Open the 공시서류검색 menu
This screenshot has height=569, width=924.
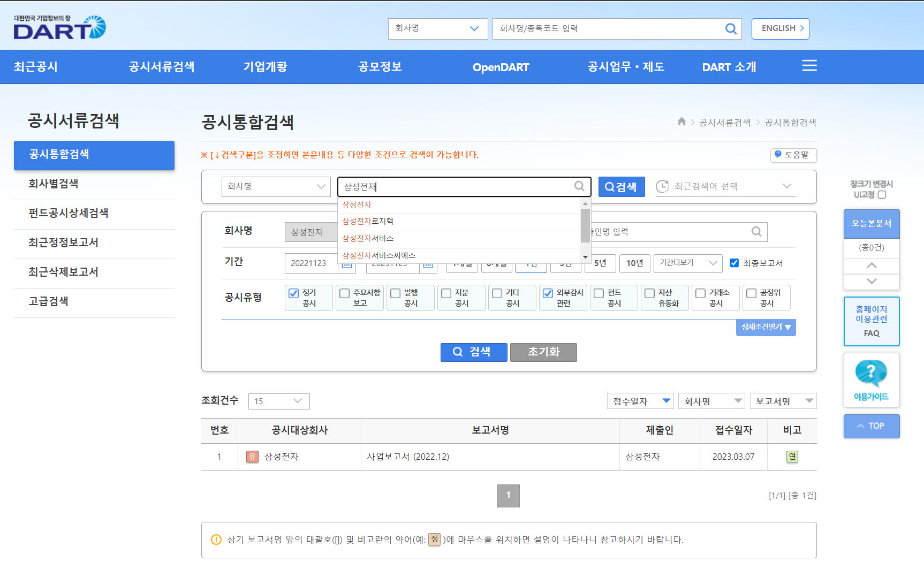point(162,67)
